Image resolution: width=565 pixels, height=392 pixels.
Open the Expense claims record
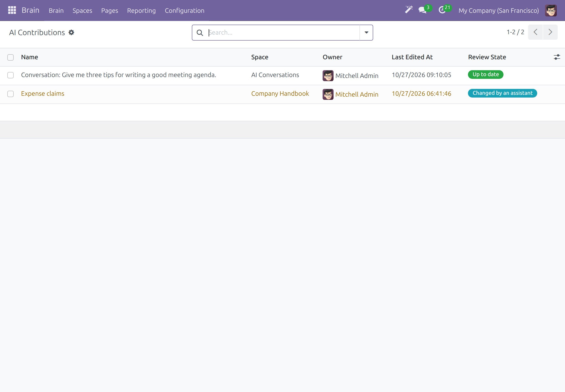click(43, 94)
